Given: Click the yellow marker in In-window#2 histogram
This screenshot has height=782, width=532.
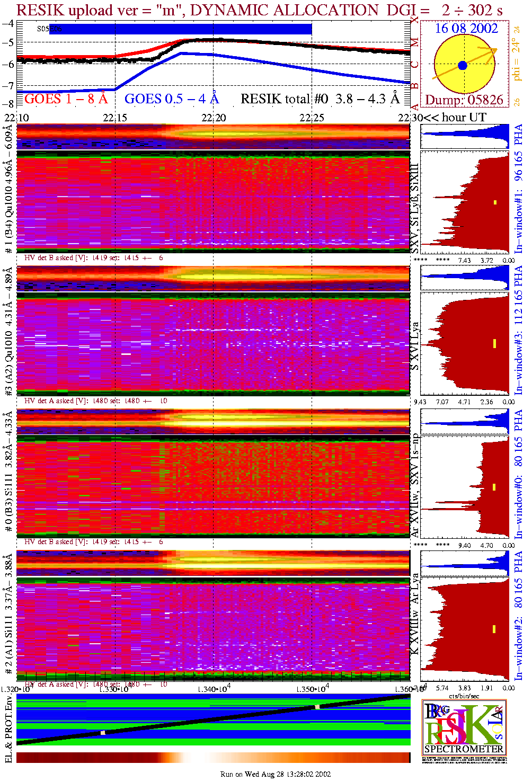Looking at the screenshot, I should pyautogui.click(x=494, y=629).
